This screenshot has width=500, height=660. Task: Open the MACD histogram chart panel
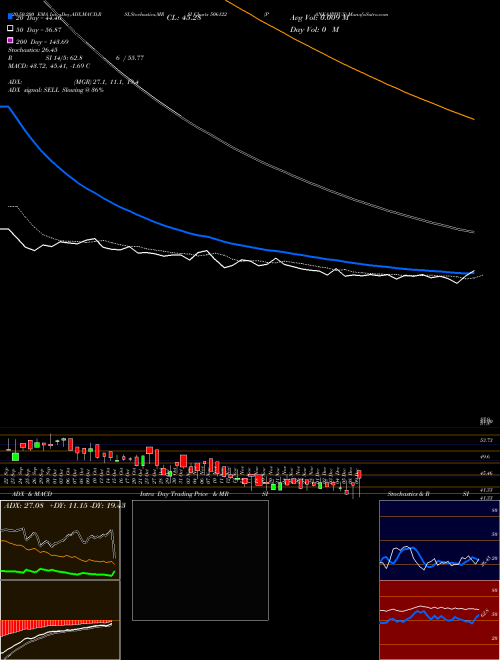click(x=60, y=620)
